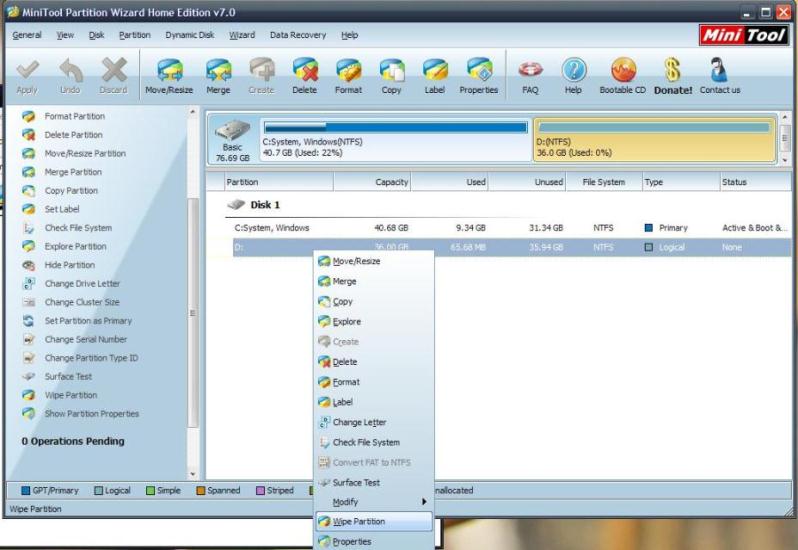
Task: Sort by the File System column header
Action: 604,182
